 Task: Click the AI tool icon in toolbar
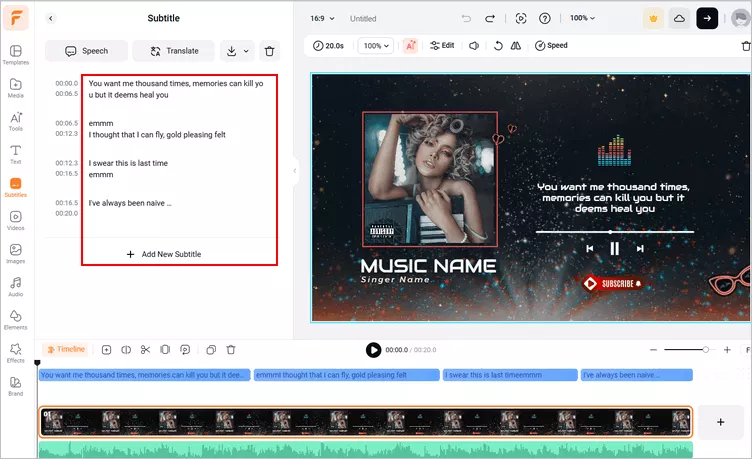411,46
